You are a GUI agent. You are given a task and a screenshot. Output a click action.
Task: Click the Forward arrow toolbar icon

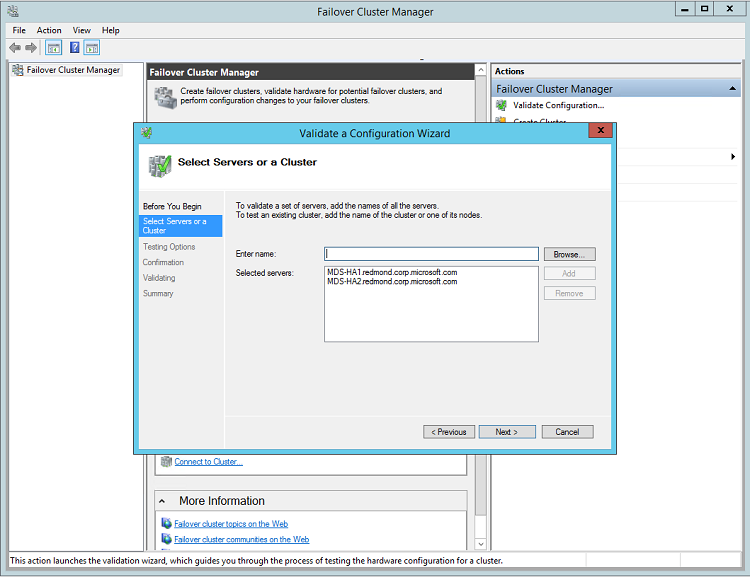31,48
